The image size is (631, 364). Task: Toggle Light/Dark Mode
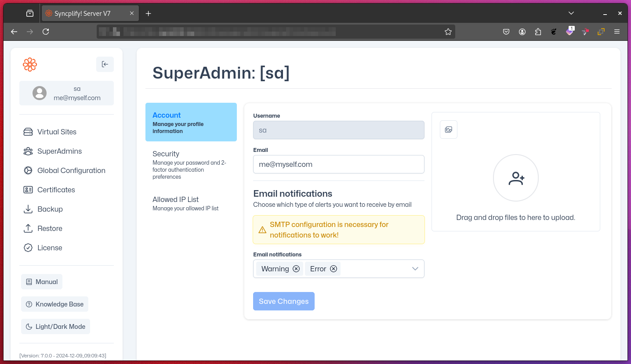(x=55, y=326)
